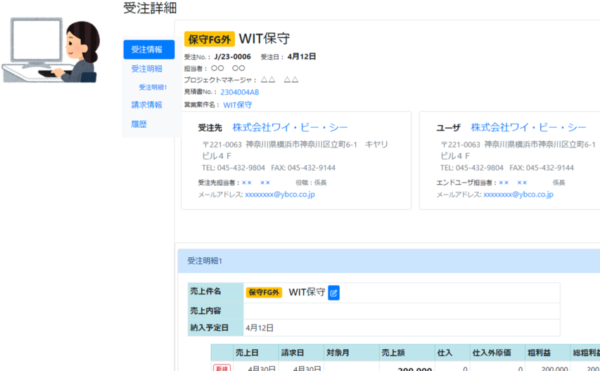Click the 売上内容 row label
This screenshot has height=371, width=600.
pyautogui.click(x=215, y=311)
